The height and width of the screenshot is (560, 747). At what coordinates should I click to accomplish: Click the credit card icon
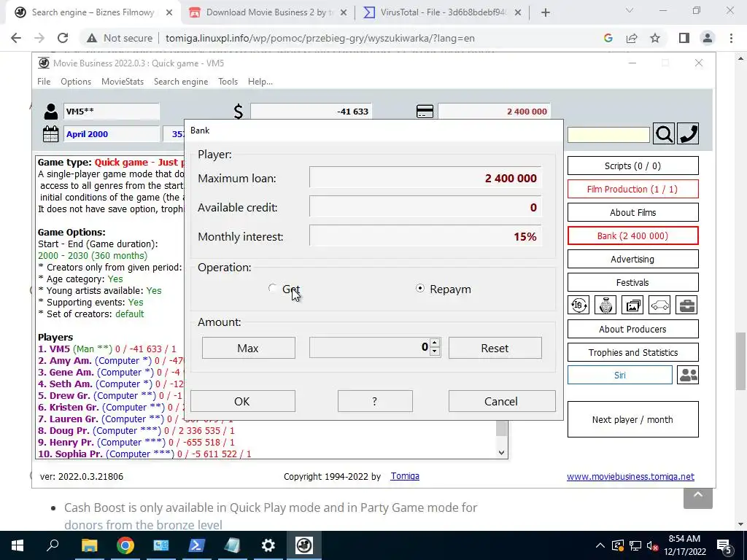425,112
